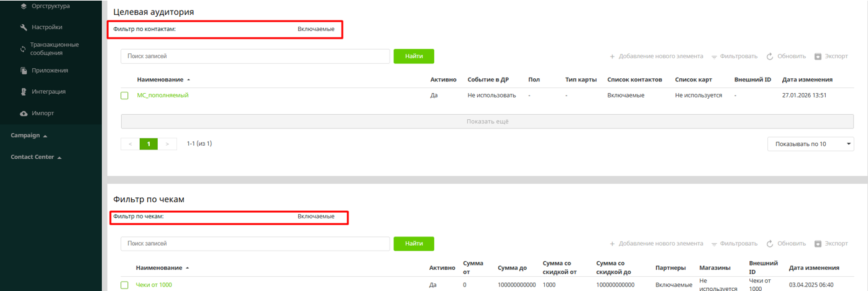
Task: Click the Transactional messages sync icon
Action: click(24, 48)
